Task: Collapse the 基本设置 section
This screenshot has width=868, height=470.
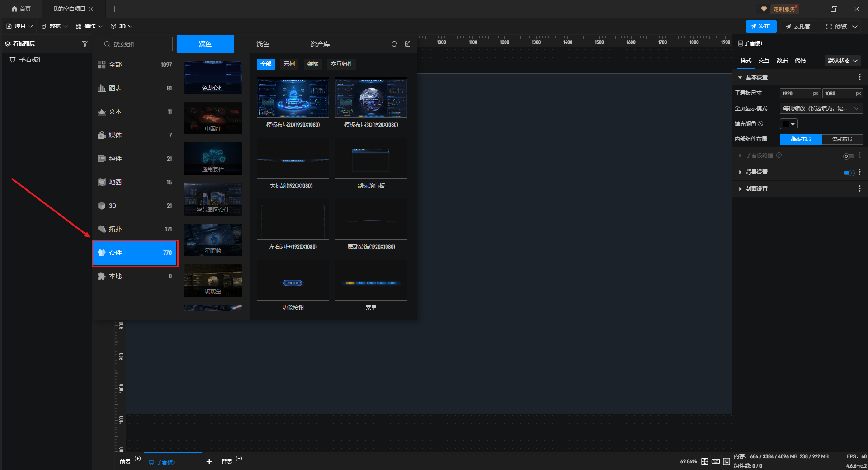Action: click(x=740, y=77)
